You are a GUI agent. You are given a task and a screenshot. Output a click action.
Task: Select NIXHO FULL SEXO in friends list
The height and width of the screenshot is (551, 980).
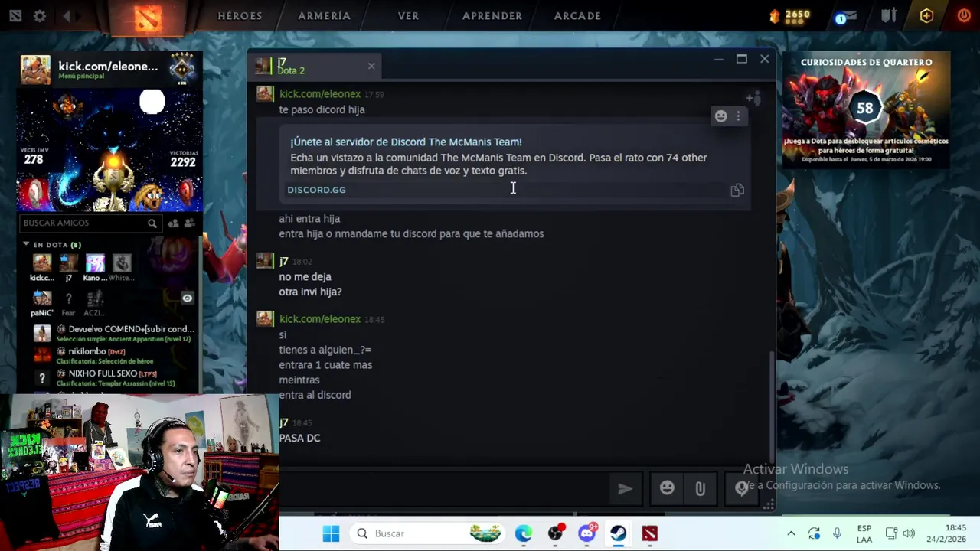pos(115,378)
